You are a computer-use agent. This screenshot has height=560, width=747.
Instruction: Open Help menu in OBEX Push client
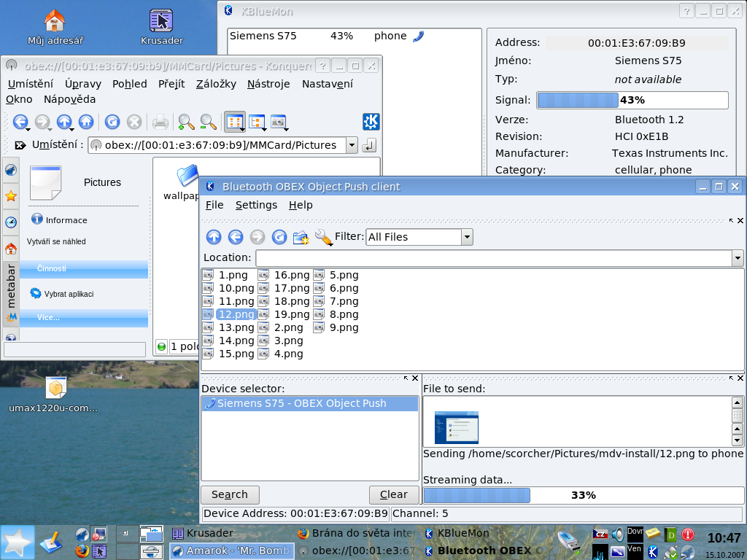pyautogui.click(x=301, y=205)
